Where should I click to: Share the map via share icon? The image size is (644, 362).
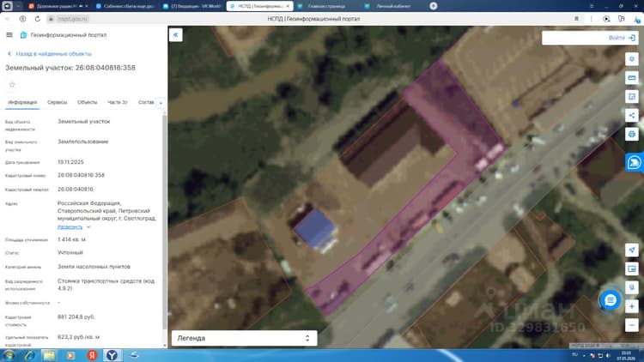tap(632, 115)
